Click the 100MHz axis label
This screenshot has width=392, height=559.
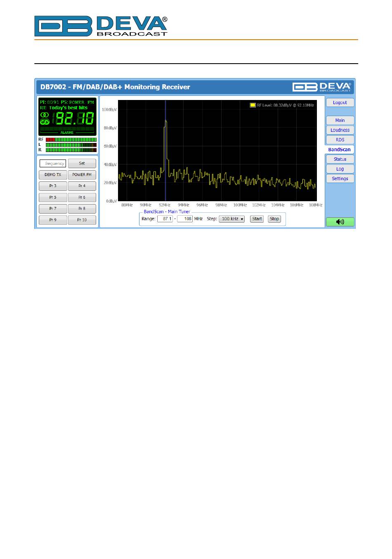pyautogui.click(x=240, y=205)
